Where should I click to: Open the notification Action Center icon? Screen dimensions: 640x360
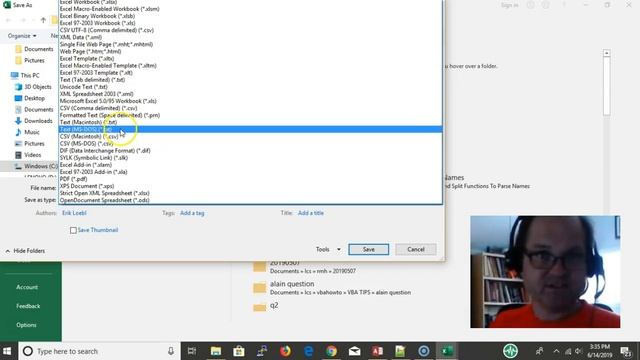pyautogui.click(x=626, y=351)
